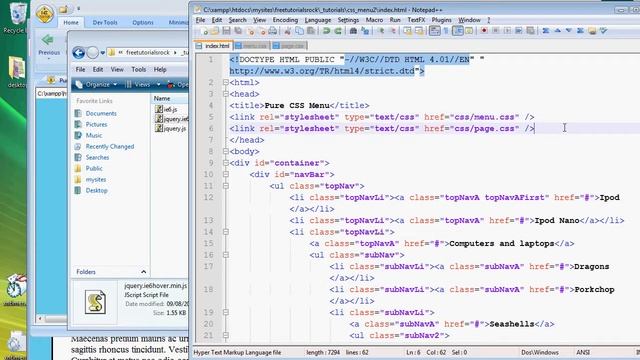Click the Paste icon in Notepad++ toolbar
This screenshot has width=640, height=360.
311,31
